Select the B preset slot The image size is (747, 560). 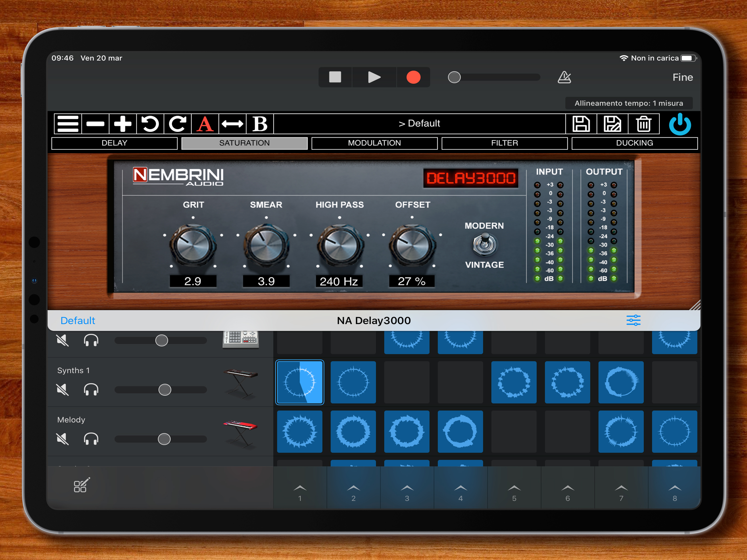tap(260, 124)
